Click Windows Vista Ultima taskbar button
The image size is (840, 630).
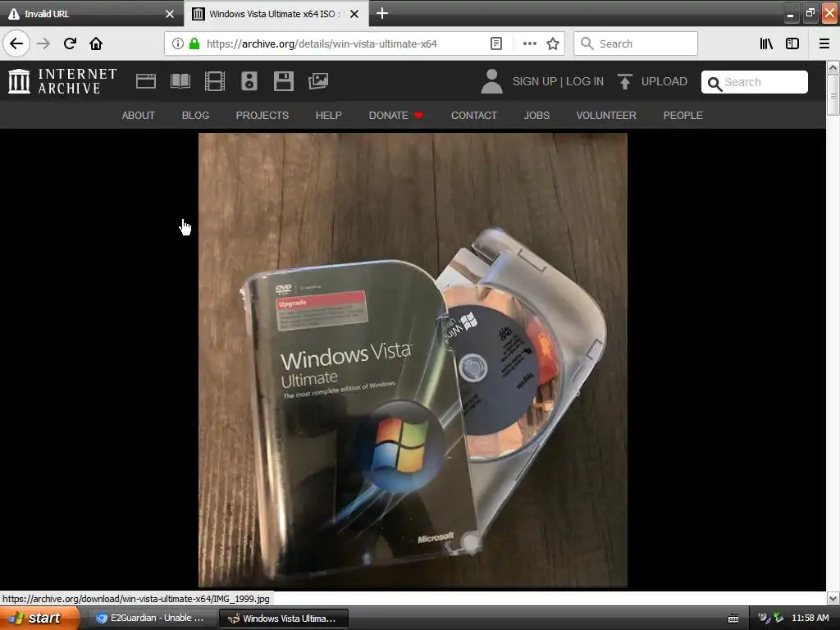284,619
